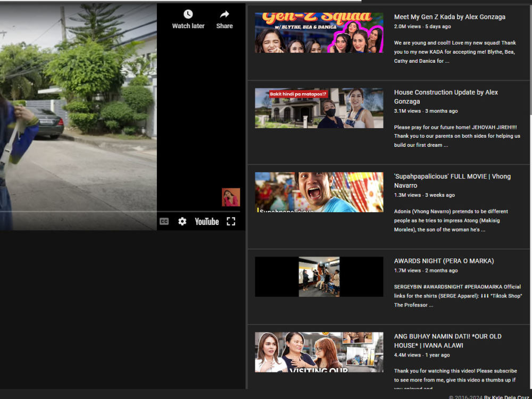Click the Share arrow icon

click(x=225, y=14)
